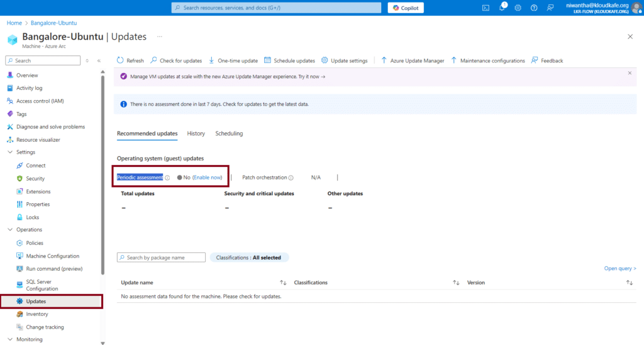The width and height of the screenshot is (644, 345).
Task: Sort by Update name column arrows
Action: click(x=283, y=283)
